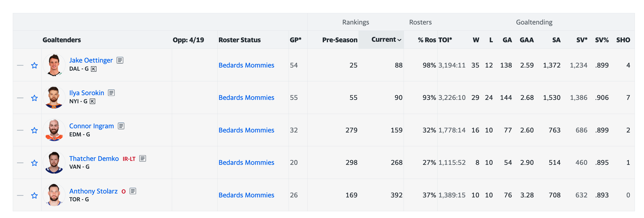The width and height of the screenshot is (644, 218).
Task: Sort by the SV% column header
Action: pos(601,40)
